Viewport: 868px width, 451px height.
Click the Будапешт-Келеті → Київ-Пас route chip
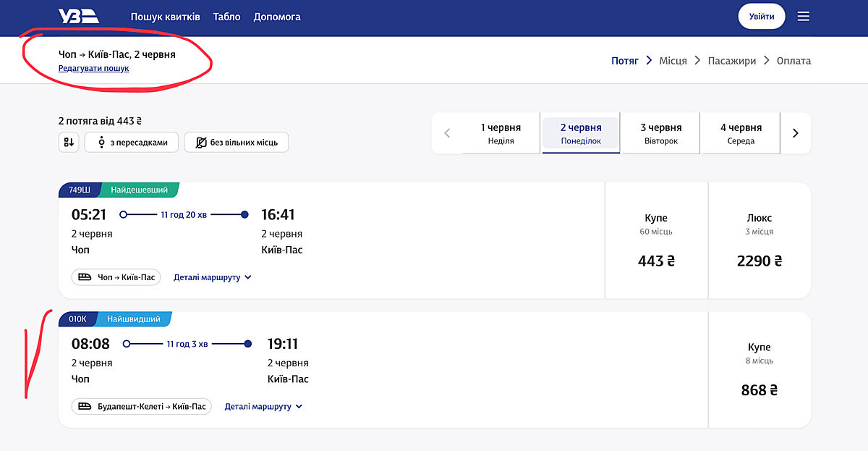[x=142, y=407]
